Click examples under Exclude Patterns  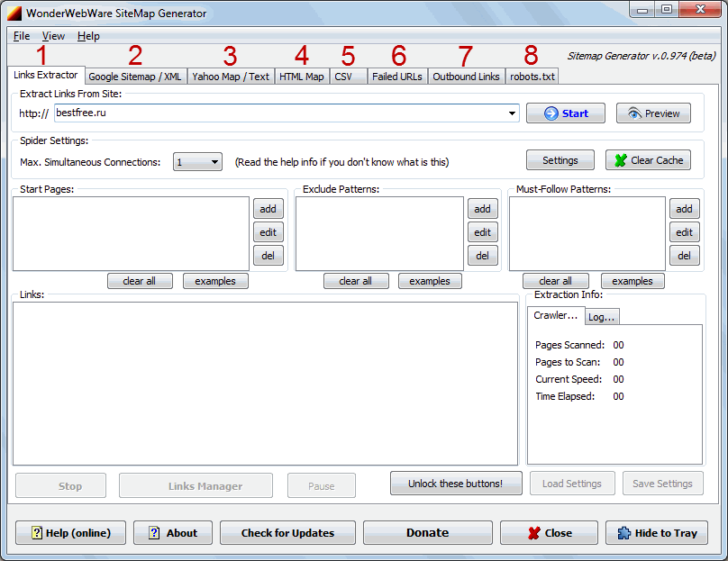pos(430,281)
